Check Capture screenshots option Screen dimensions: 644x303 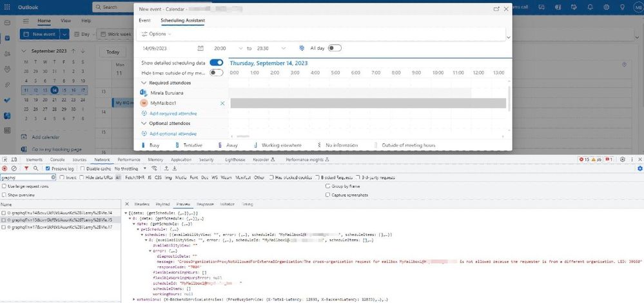pos(327,195)
